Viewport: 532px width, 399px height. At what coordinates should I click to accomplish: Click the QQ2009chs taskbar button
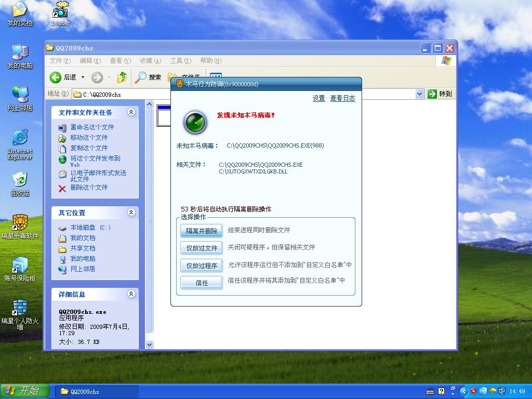[x=96, y=392]
